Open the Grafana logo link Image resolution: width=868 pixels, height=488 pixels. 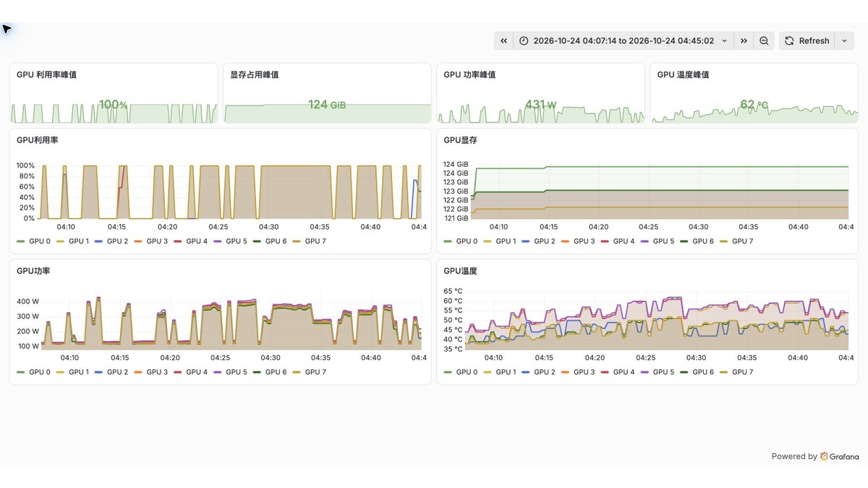(x=840, y=456)
